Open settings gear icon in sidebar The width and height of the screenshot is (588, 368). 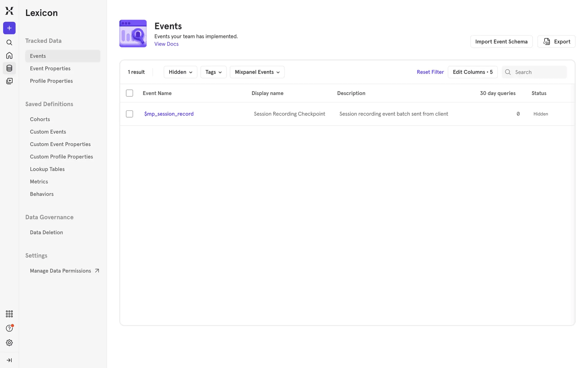(x=9, y=343)
